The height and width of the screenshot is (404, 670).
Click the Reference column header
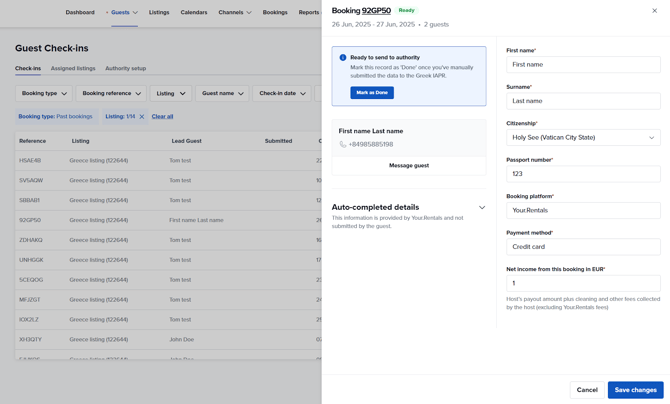point(32,141)
